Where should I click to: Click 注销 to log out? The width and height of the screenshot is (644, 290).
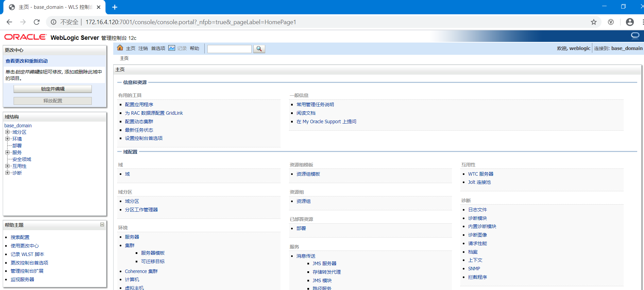click(x=143, y=48)
